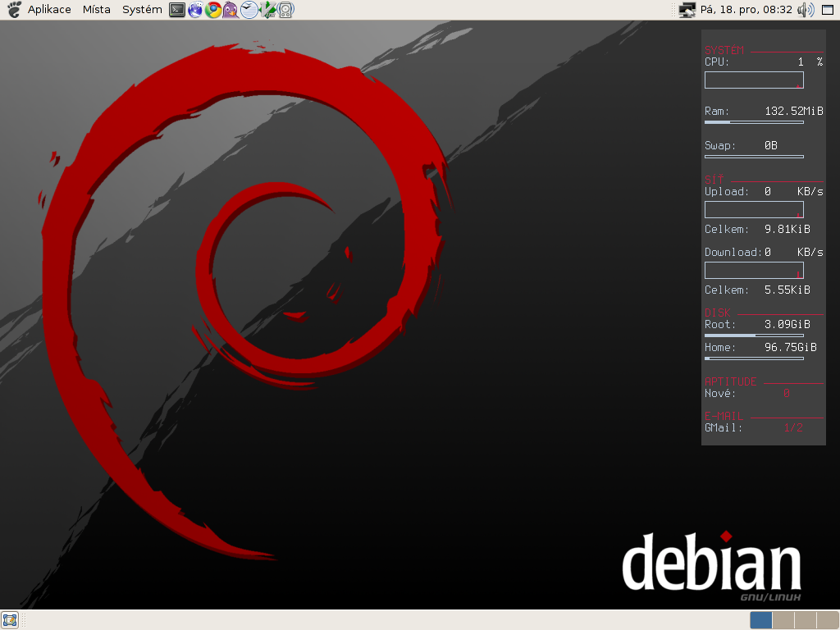Click the "Nové:" label
840x630 pixels.
click(x=720, y=393)
